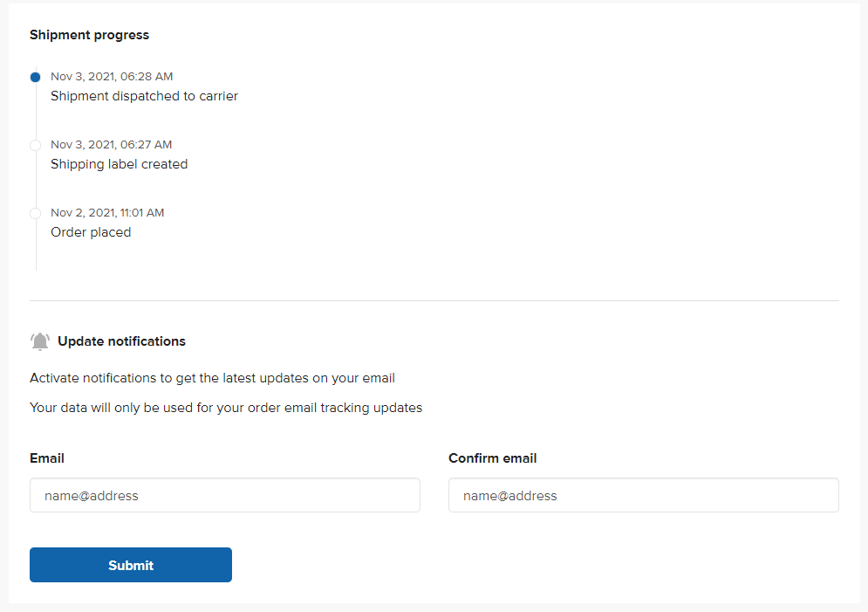Click the notification bell icon
Screen dimensions: 868x612
click(x=39, y=340)
